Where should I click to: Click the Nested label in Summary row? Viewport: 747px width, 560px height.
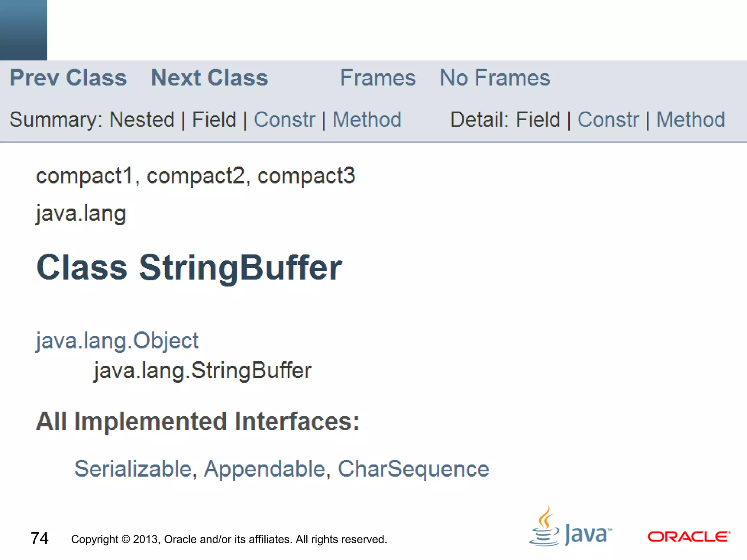tap(142, 120)
